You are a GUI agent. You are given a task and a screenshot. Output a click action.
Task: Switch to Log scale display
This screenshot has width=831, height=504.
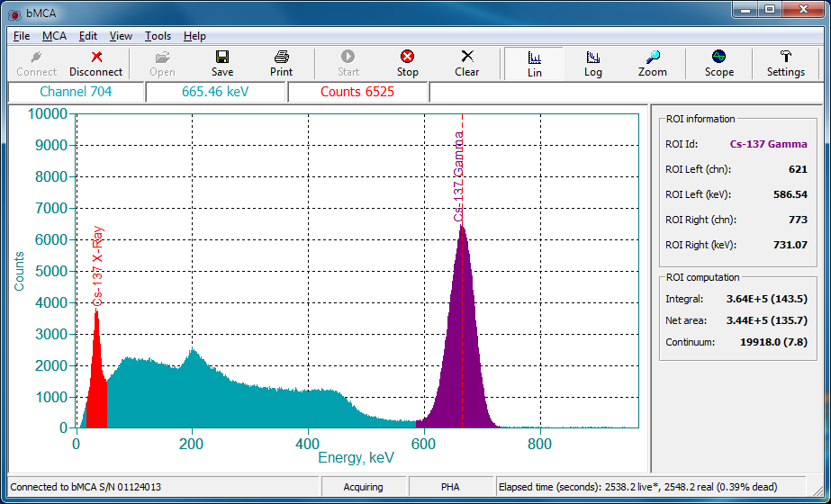593,63
